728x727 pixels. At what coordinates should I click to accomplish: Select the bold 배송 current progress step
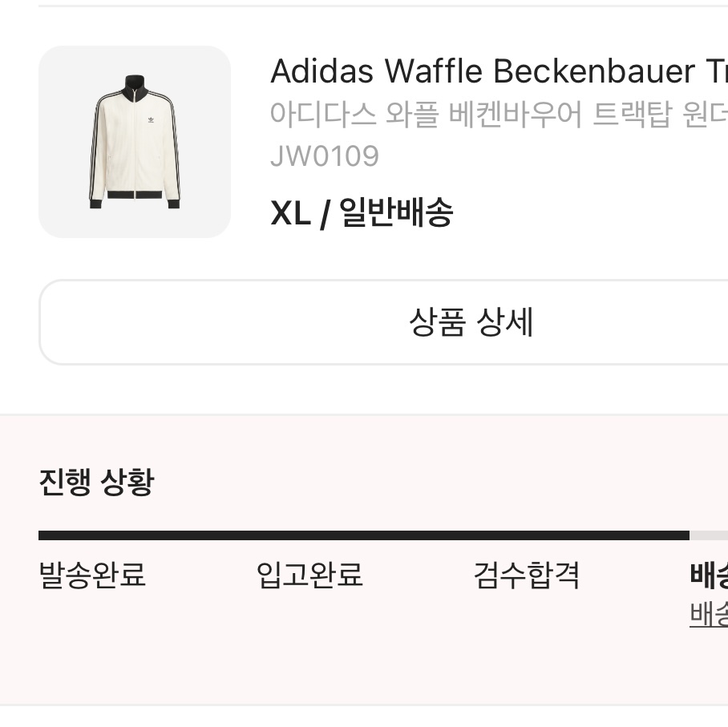tap(709, 575)
